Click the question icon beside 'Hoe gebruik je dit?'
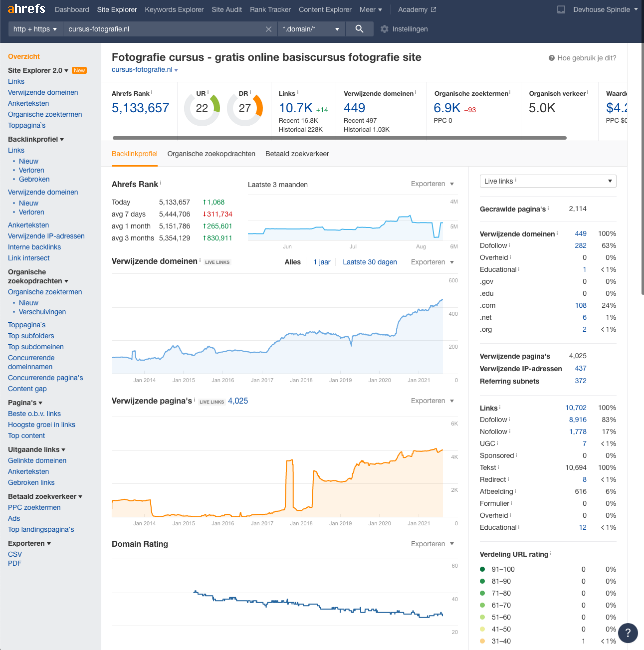 552,58
